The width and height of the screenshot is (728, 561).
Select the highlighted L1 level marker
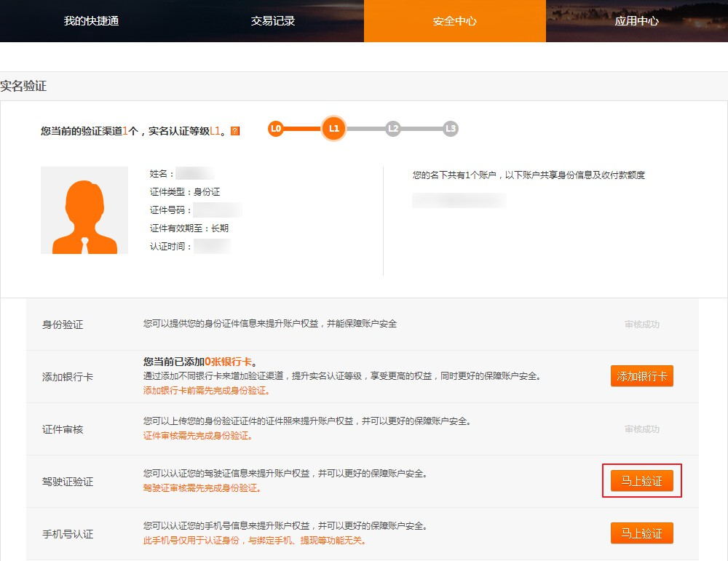tap(333, 129)
